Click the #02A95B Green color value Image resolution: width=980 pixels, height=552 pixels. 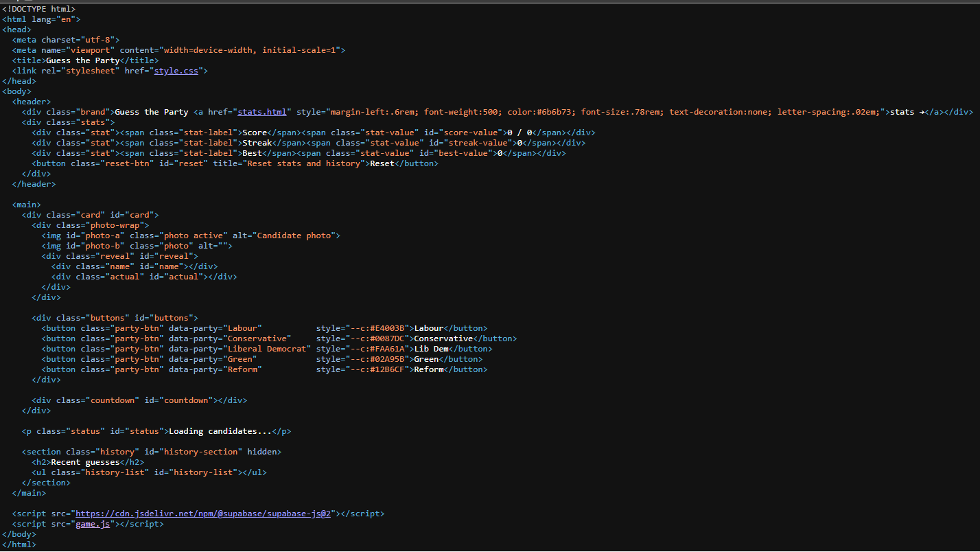coord(388,359)
